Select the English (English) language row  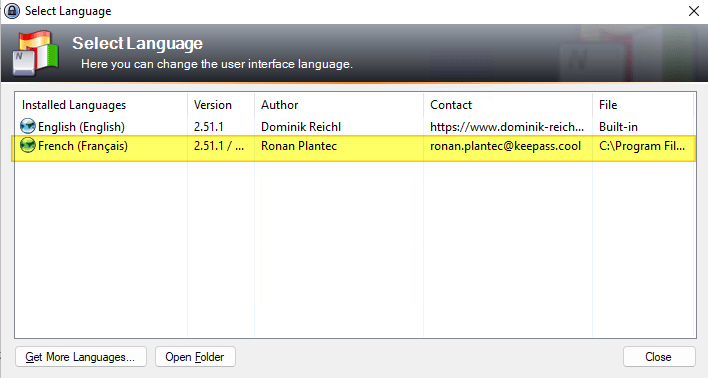click(354, 126)
